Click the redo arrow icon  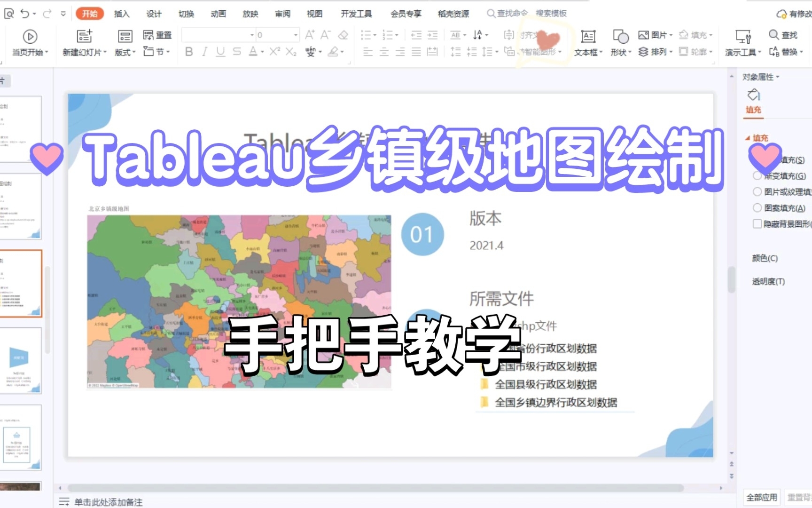[47, 14]
